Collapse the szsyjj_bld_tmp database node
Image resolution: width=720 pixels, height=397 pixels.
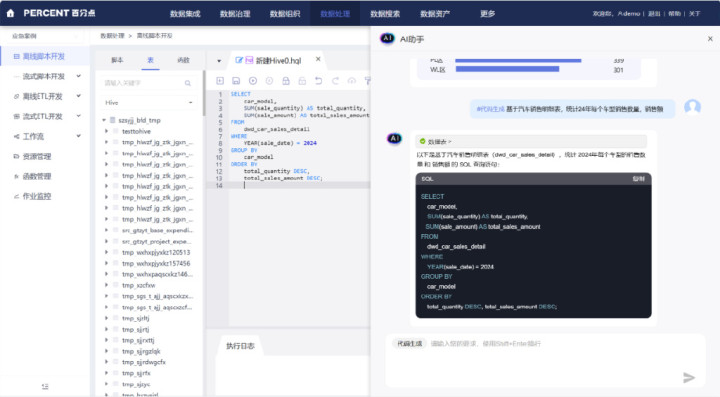[104, 120]
